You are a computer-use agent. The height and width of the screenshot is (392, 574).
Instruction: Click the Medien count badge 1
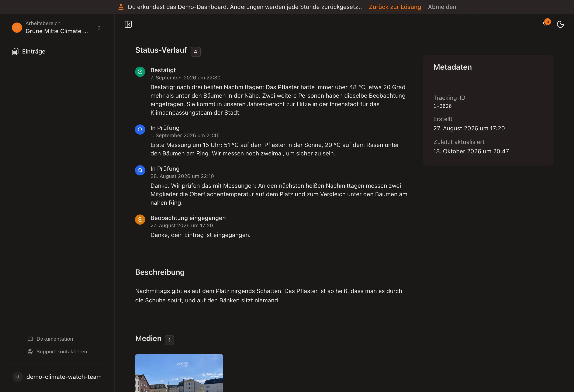(169, 340)
